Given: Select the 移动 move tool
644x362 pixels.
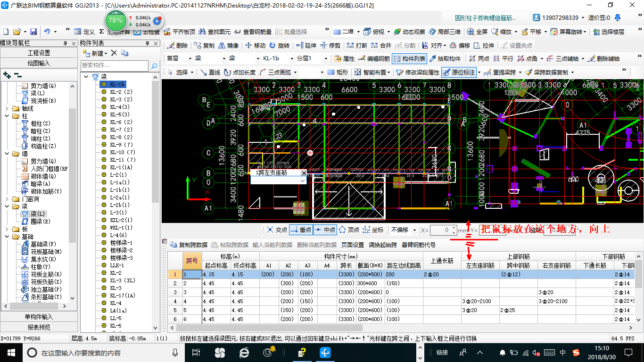Looking at the screenshot, I should pyautogui.click(x=255, y=45).
